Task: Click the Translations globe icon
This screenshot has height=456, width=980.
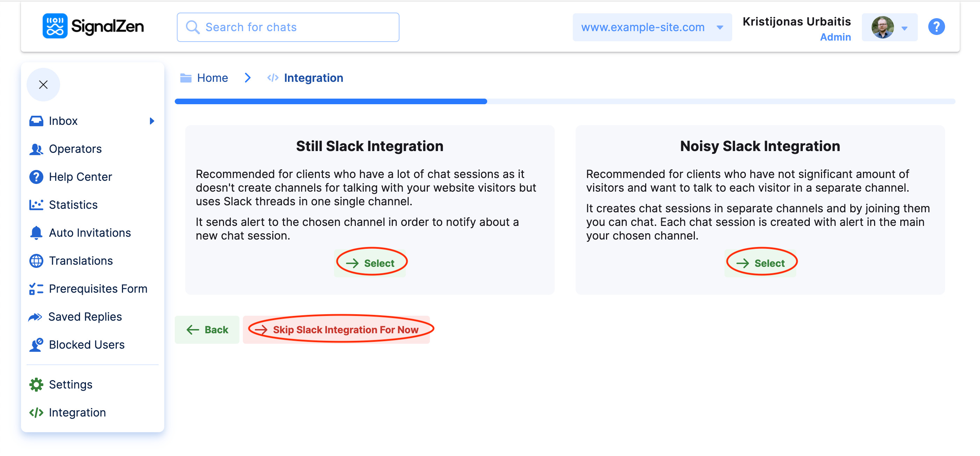Action: (36, 261)
